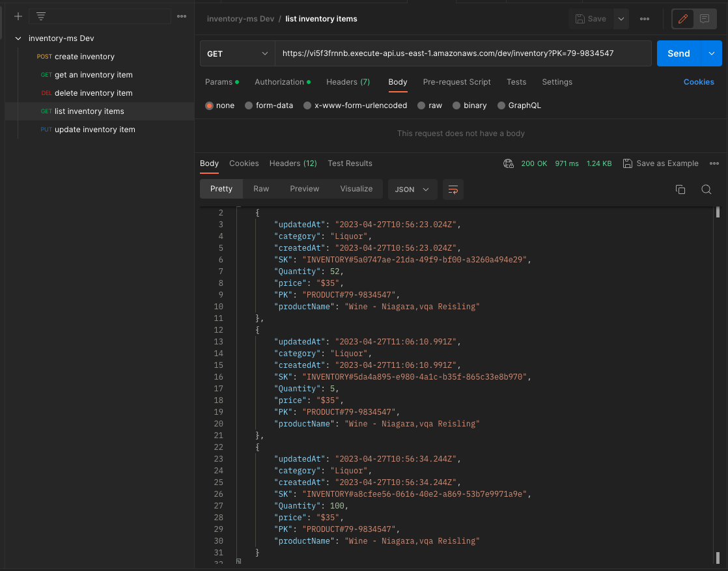Open the request Headers (7) tab
This screenshot has width=728, height=571.
tap(348, 81)
